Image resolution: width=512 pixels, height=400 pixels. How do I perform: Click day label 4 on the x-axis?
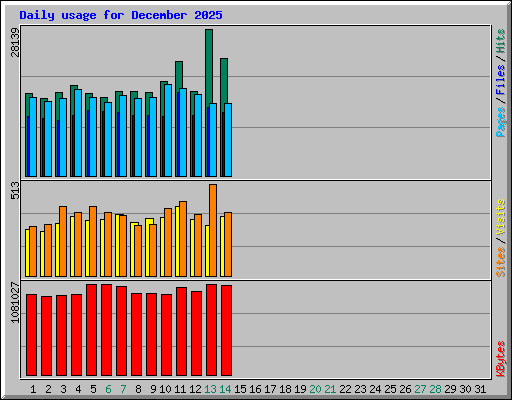[x=78, y=389]
